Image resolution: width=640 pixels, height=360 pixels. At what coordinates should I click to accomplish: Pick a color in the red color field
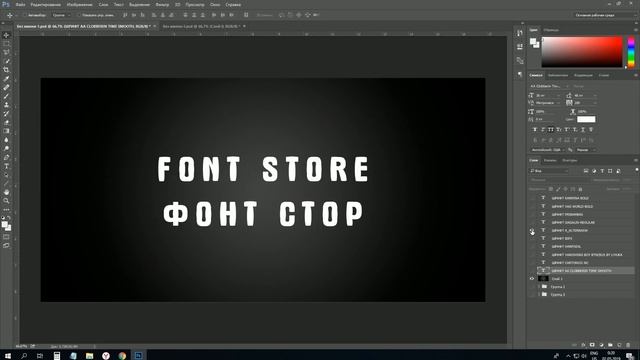click(x=582, y=52)
